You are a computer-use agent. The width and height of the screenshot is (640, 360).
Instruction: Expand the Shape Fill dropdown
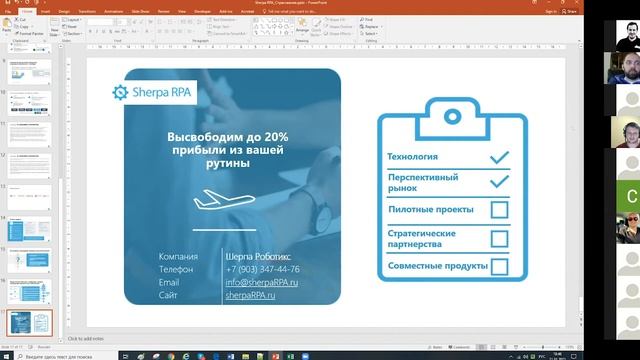336,19
